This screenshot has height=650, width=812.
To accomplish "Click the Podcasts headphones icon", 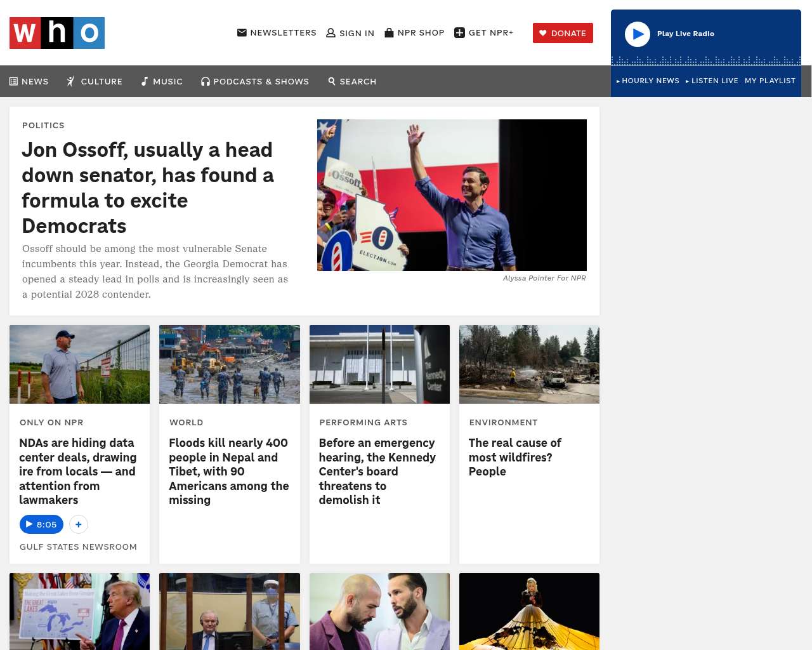I will (206, 81).
